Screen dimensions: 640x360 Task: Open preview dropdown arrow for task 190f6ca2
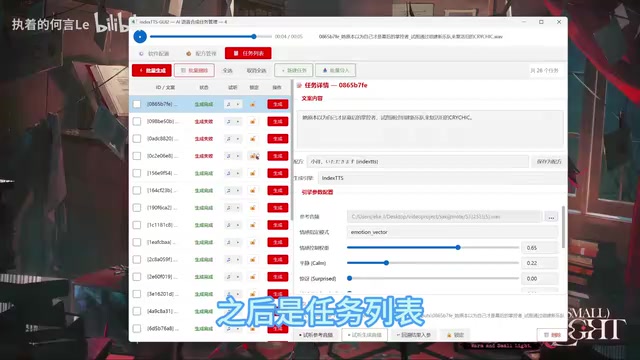coord(238,208)
